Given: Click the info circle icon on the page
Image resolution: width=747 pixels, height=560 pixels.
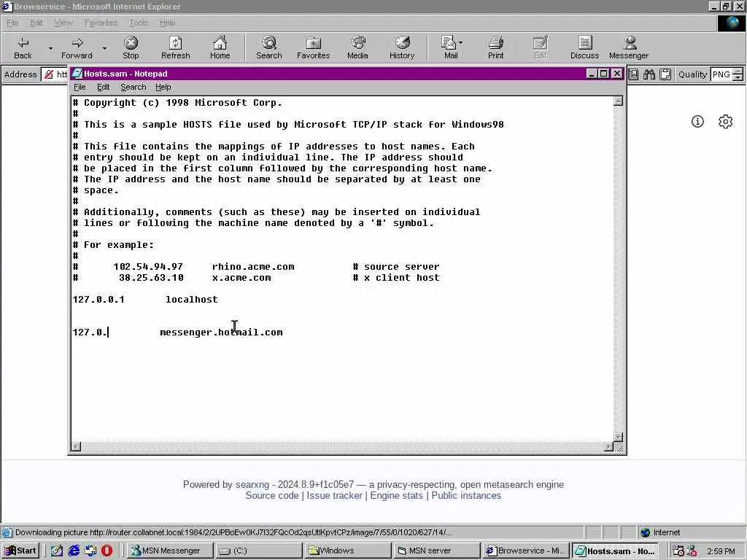Looking at the screenshot, I should point(697,122).
